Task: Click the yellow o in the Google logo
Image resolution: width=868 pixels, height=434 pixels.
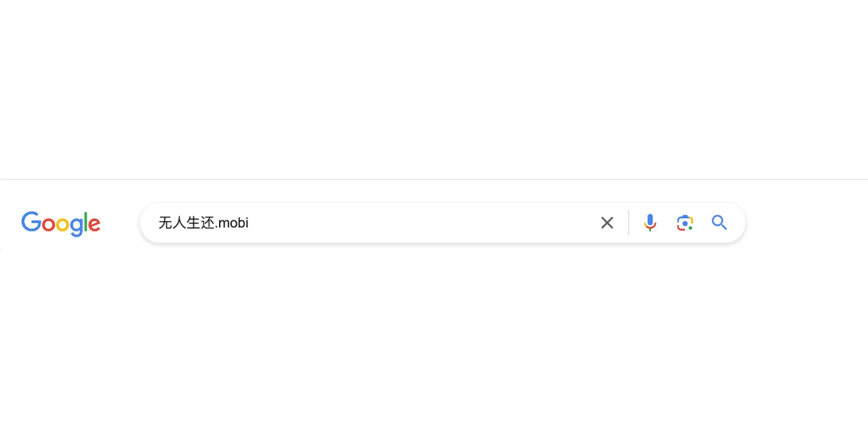Action: point(62,225)
